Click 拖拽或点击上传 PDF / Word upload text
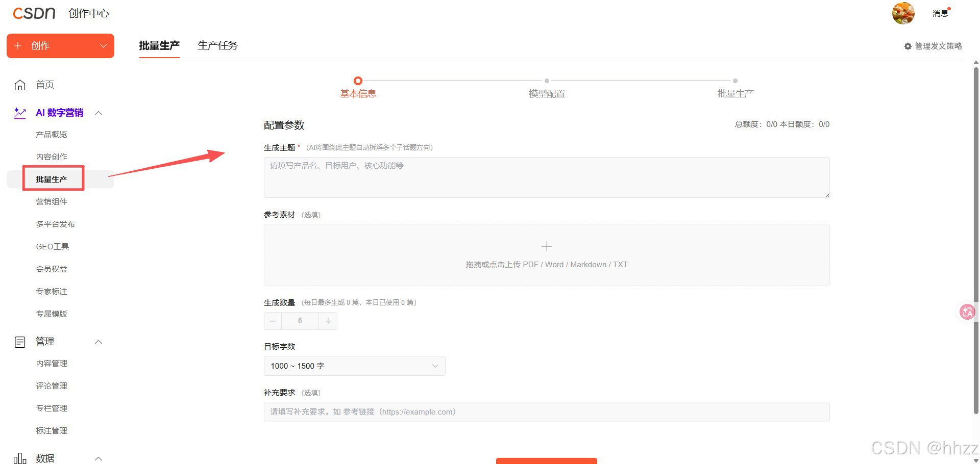Viewport: 980px width, 464px height. coord(547,265)
